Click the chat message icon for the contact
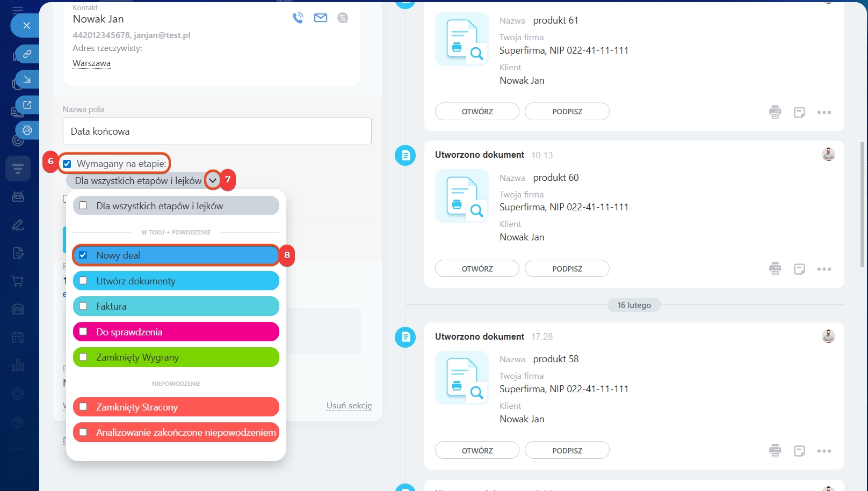 click(x=343, y=18)
